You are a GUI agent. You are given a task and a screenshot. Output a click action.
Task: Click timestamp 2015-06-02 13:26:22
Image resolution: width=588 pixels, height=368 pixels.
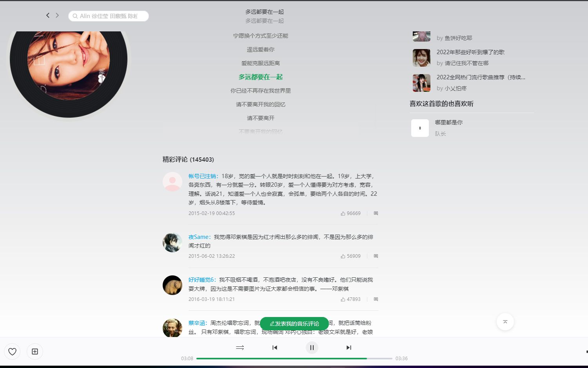tap(212, 256)
